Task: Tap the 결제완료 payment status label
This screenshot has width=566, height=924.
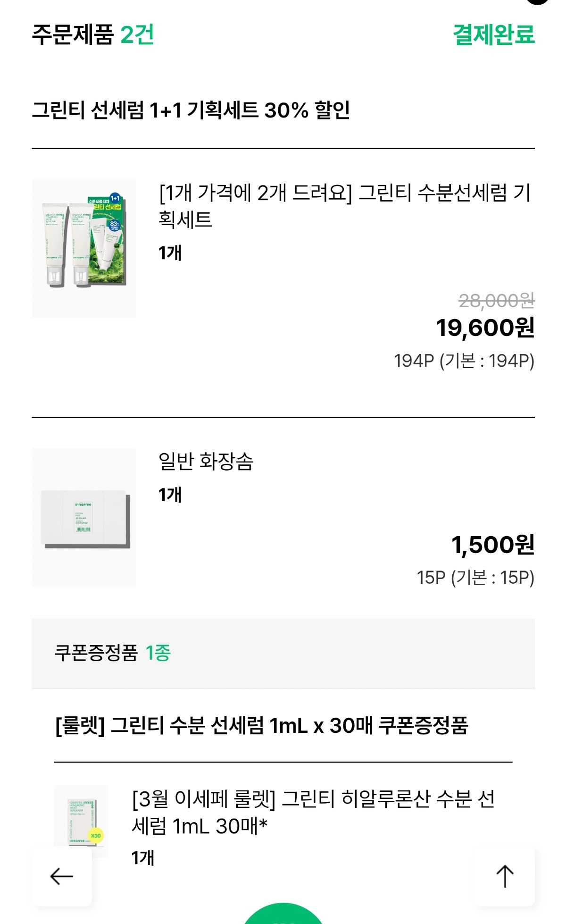Action: point(494,34)
